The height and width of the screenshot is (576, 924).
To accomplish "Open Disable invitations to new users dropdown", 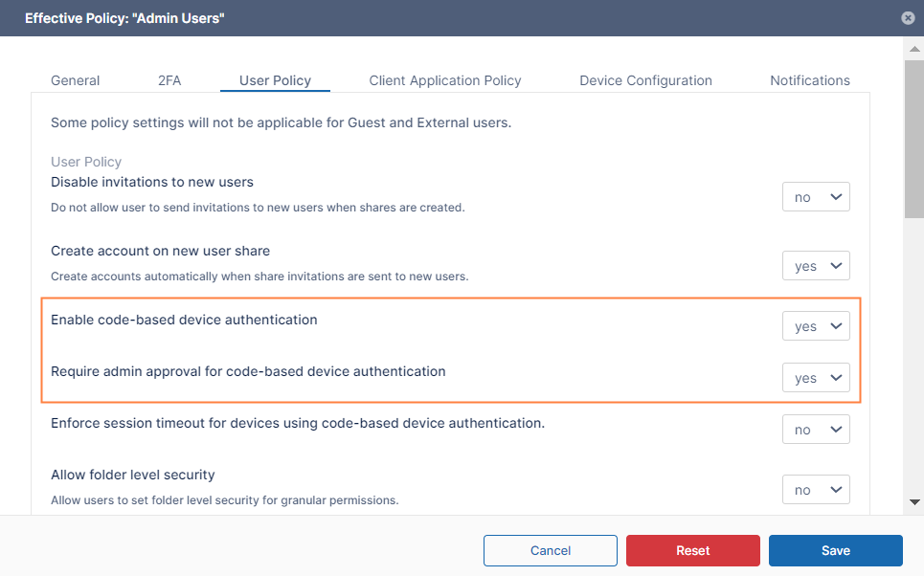I will [816, 197].
